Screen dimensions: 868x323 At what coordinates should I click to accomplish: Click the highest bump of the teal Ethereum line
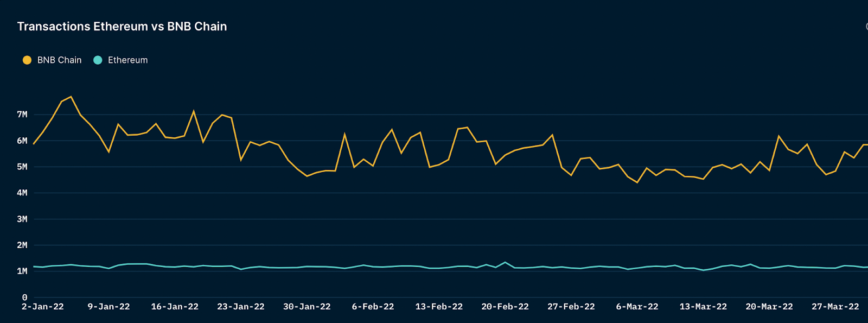click(x=505, y=263)
